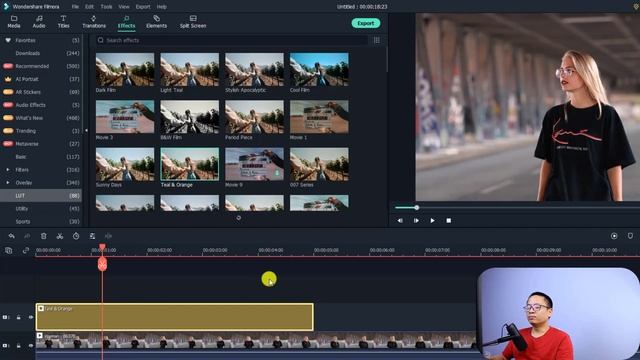
Task: Click the Speed clock icon
Action: pos(76,236)
